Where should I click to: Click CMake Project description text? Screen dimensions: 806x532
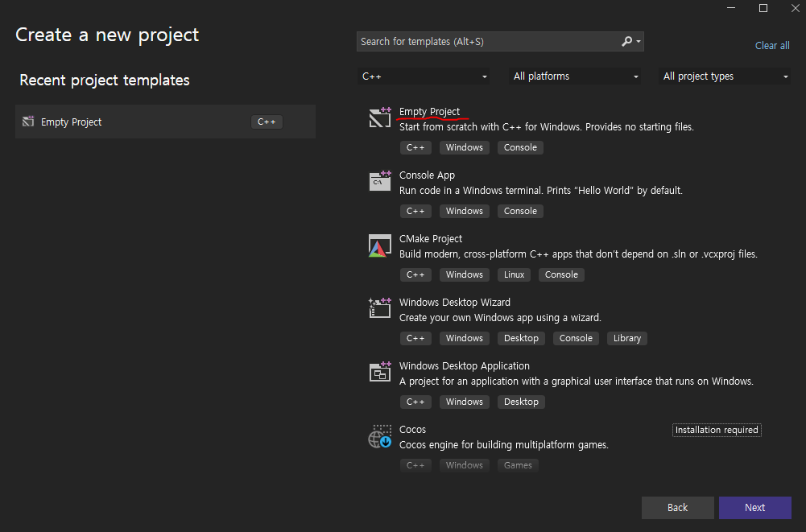coord(578,254)
